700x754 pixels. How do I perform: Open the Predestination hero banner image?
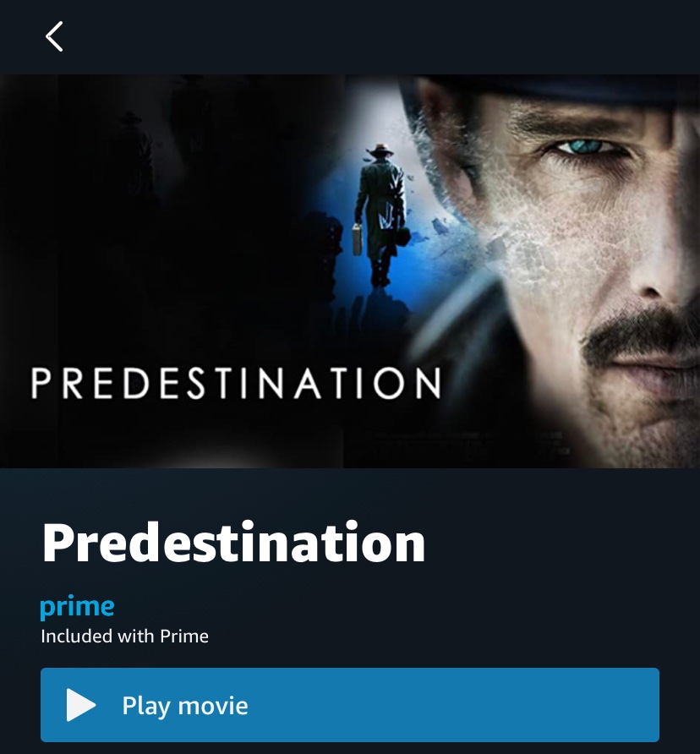tap(350, 271)
